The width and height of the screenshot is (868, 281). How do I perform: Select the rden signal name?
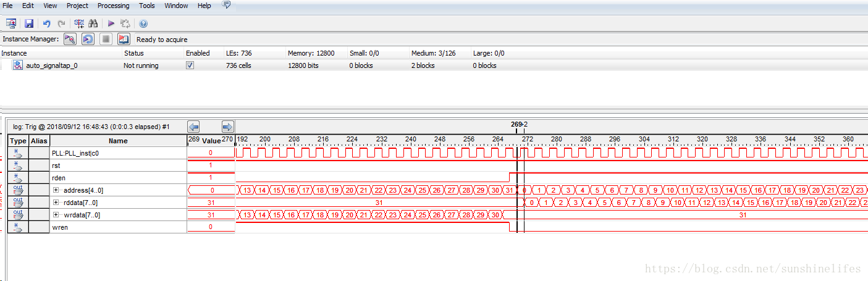click(57, 178)
